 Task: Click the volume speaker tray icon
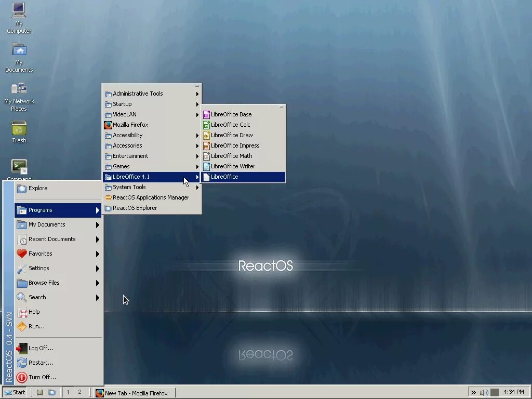(484, 393)
